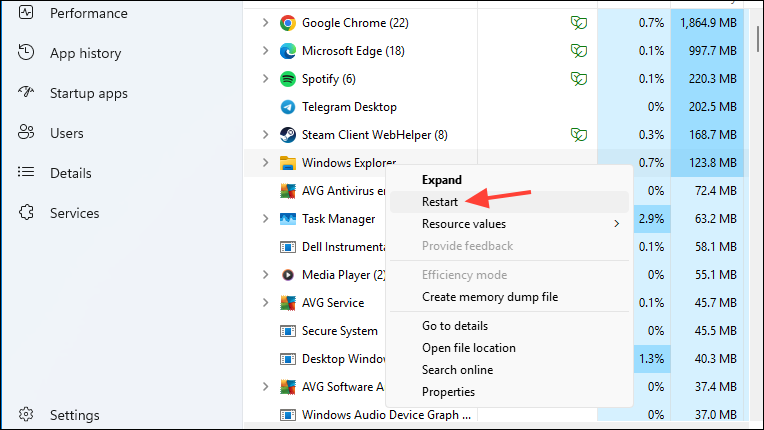The height and width of the screenshot is (430, 764).
Task: Open the Performance page label
Action: point(89,13)
